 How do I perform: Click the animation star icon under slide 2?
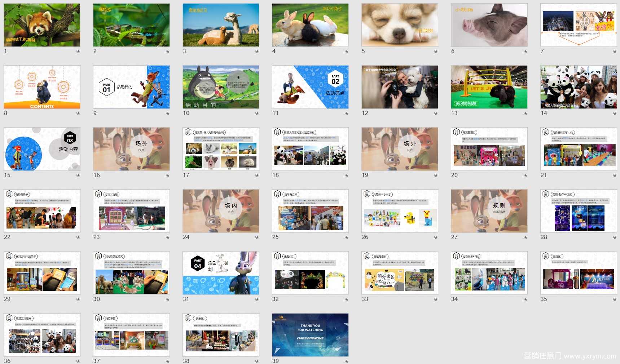coord(168,52)
